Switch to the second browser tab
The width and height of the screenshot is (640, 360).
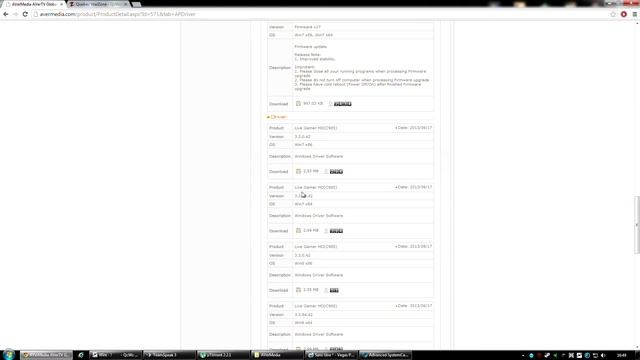(x=98, y=4)
